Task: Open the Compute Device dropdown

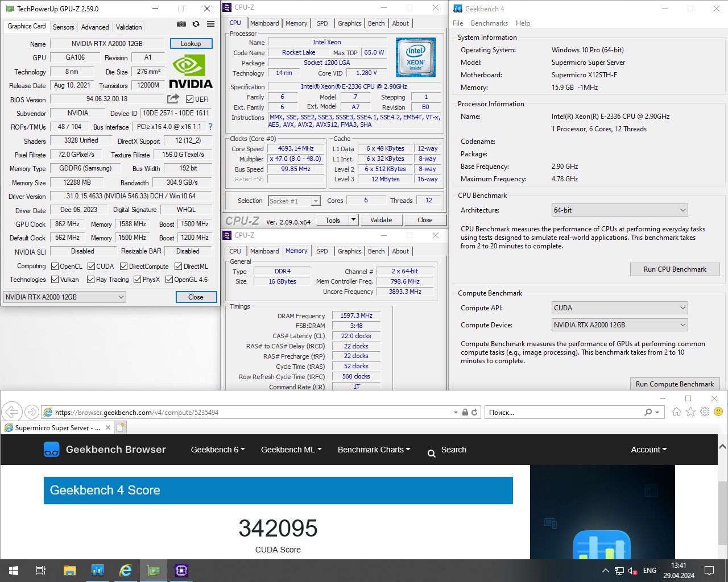Action: point(619,325)
